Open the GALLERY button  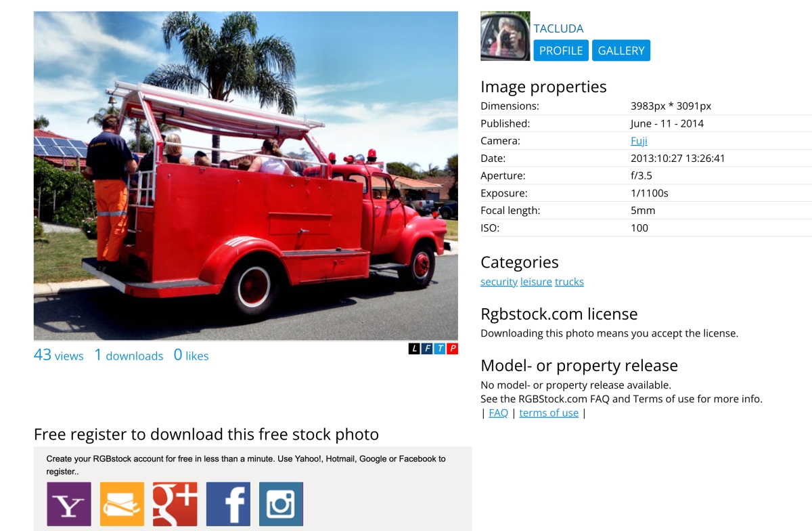(621, 51)
